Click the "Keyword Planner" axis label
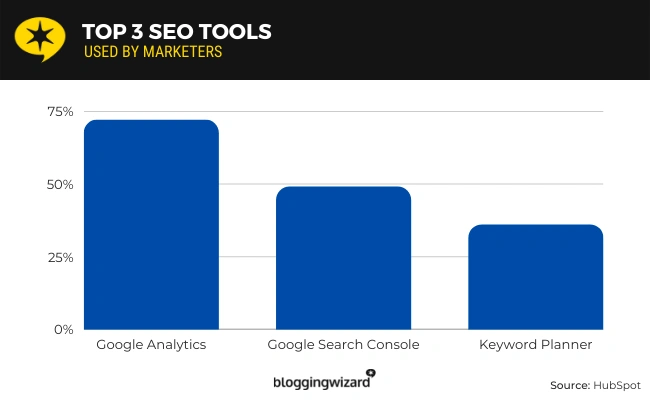 click(x=535, y=345)
